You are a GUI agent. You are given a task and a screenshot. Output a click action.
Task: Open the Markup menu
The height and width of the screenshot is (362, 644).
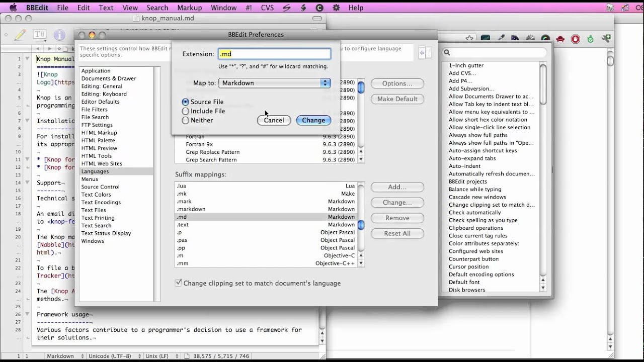coord(190,8)
